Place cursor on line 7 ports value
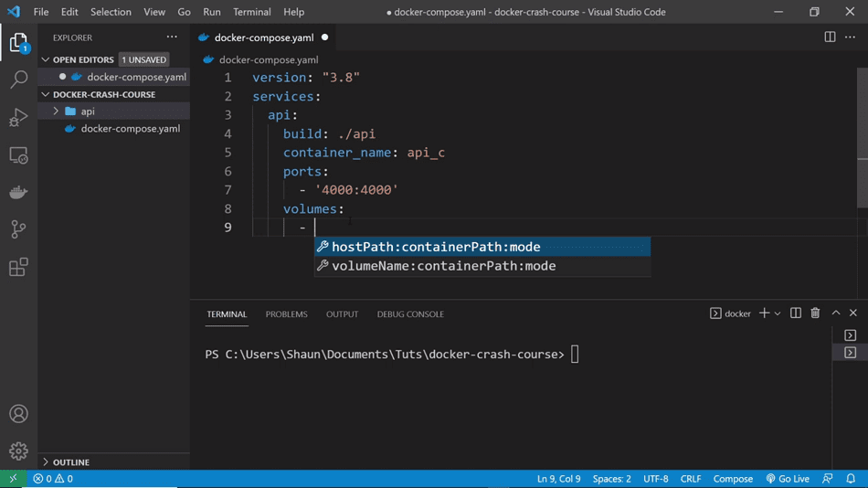The width and height of the screenshot is (868, 488). click(356, 190)
